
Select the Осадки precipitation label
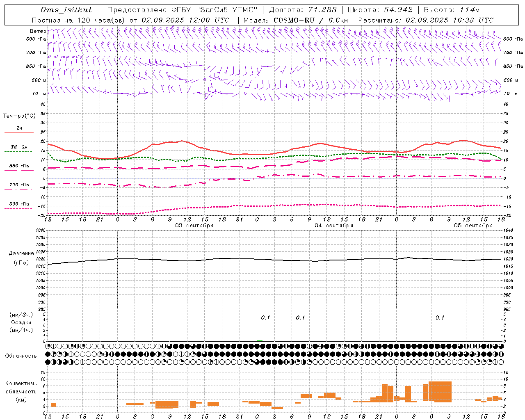coord(21,322)
